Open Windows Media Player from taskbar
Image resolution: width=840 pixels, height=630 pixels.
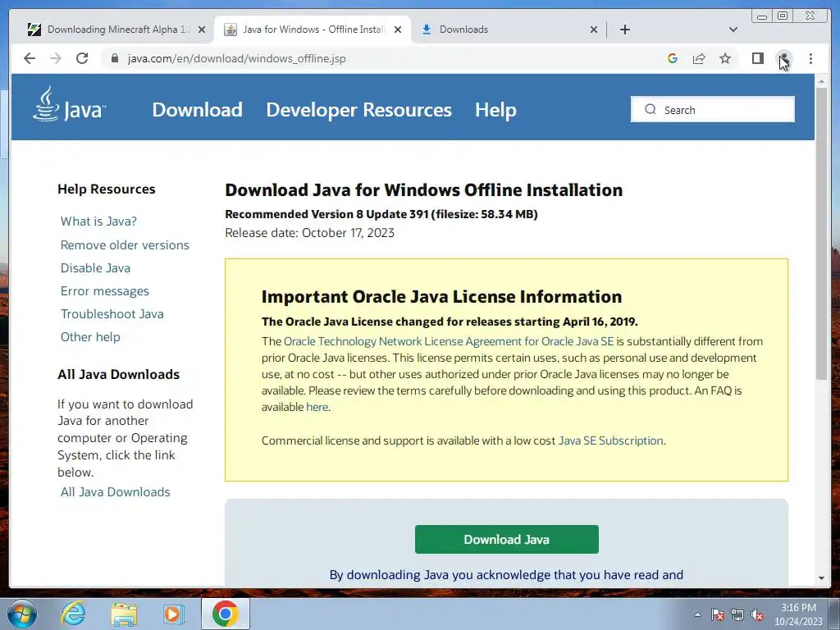click(173, 614)
